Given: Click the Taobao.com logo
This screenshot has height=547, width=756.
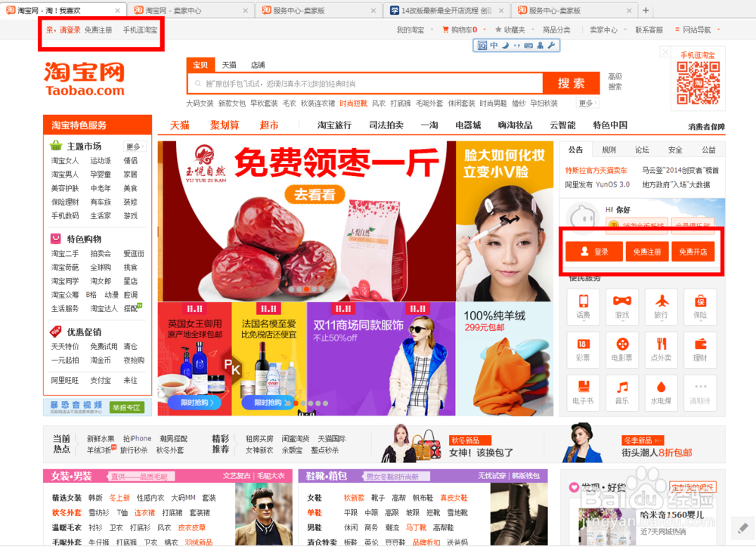Looking at the screenshot, I should click(x=85, y=79).
